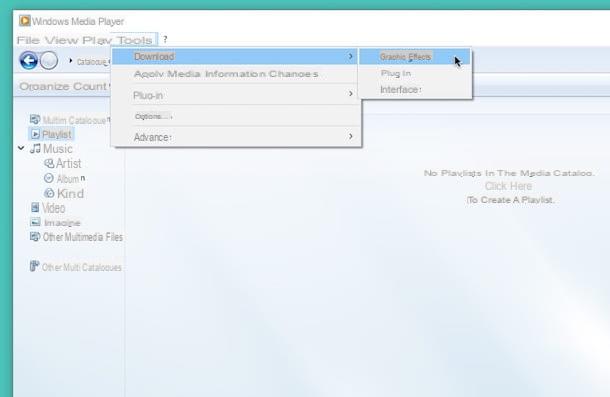Select the Artist icon in tree
The width and height of the screenshot is (610, 397).
click(x=49, y=163)
